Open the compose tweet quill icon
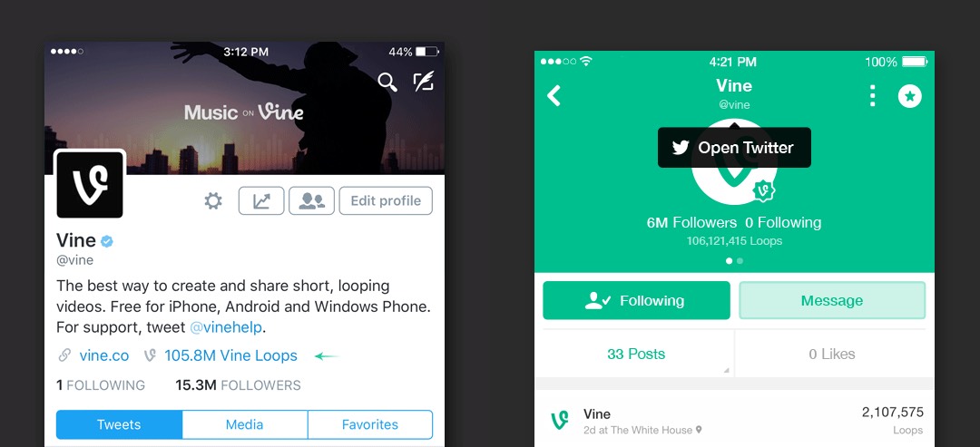Image resolution: width=980 pixels, height=447 pixels. point(424,82)
